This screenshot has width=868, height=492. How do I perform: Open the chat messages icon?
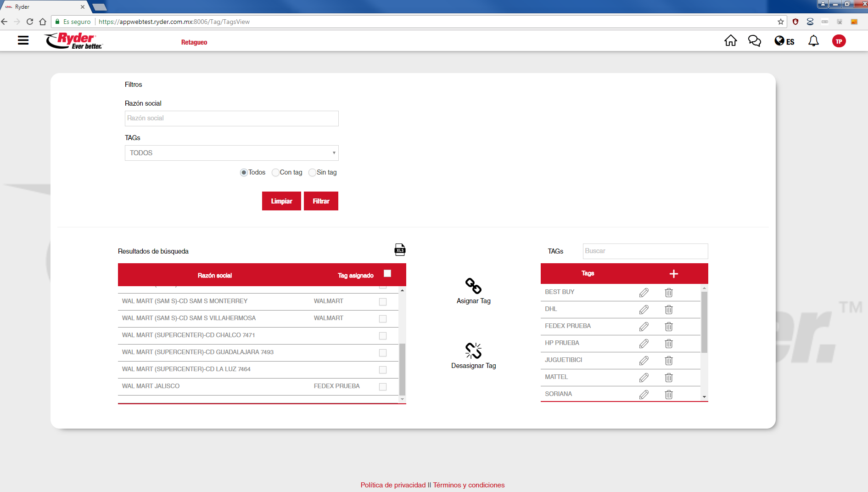click(754, 41)
